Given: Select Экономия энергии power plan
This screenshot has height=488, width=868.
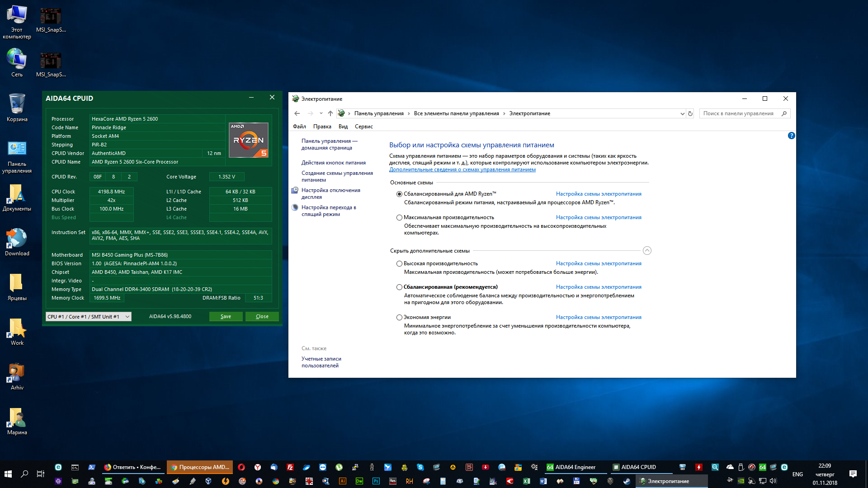Looking at the screenshot, I should pos(399,317).
